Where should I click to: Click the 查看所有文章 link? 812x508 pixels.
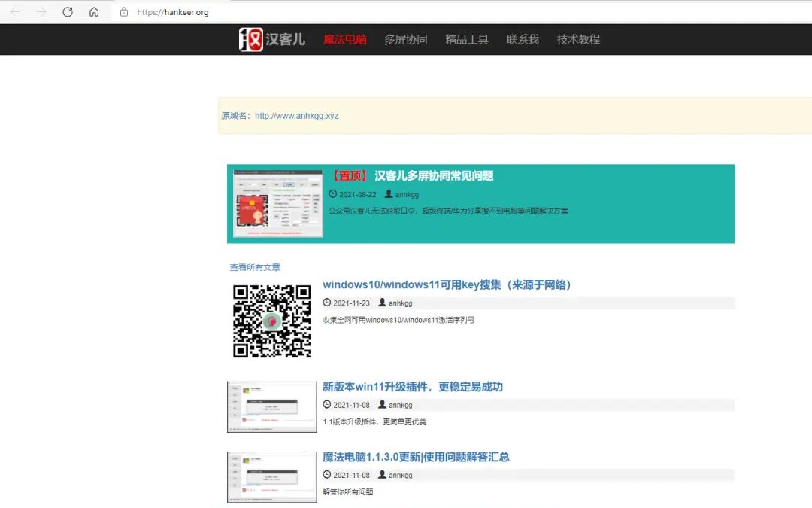pyautogui.click(x=255, y=267)
